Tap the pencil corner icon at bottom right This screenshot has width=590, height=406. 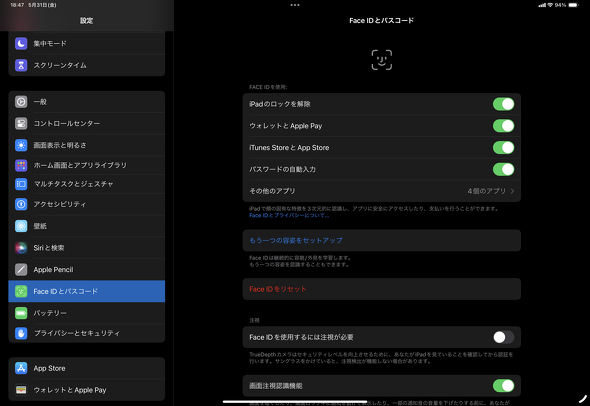coord(582,398)
